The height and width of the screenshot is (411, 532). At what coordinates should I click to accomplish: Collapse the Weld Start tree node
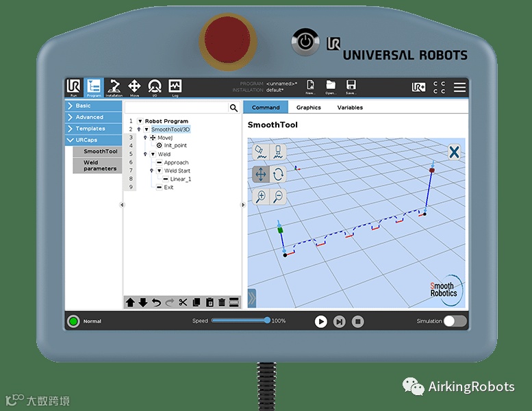click(160, 171)
